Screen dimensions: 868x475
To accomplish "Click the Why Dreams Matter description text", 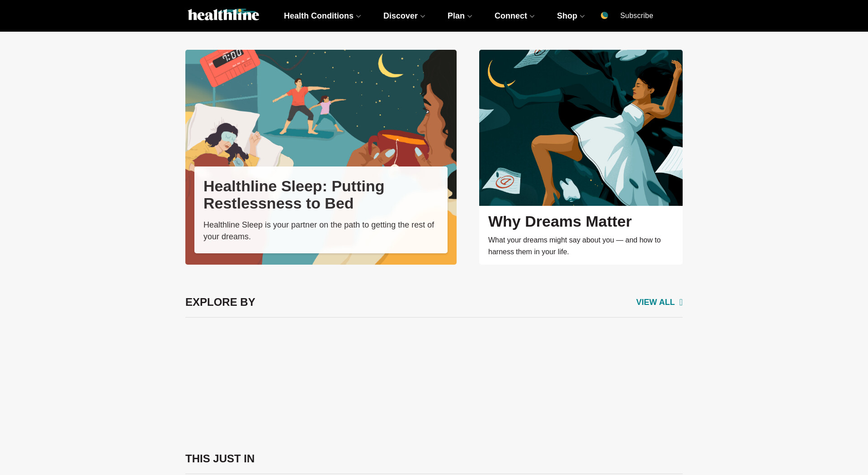I will click(574, 246).
